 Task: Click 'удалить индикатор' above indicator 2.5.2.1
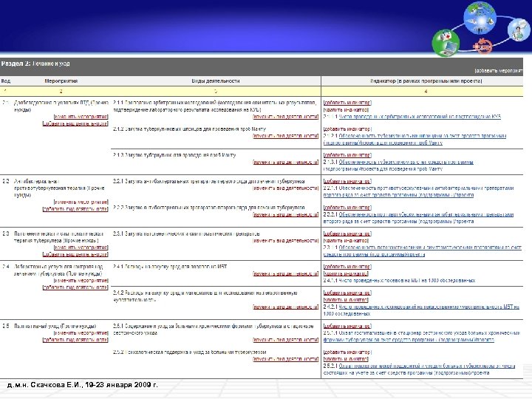coord(346,359)
